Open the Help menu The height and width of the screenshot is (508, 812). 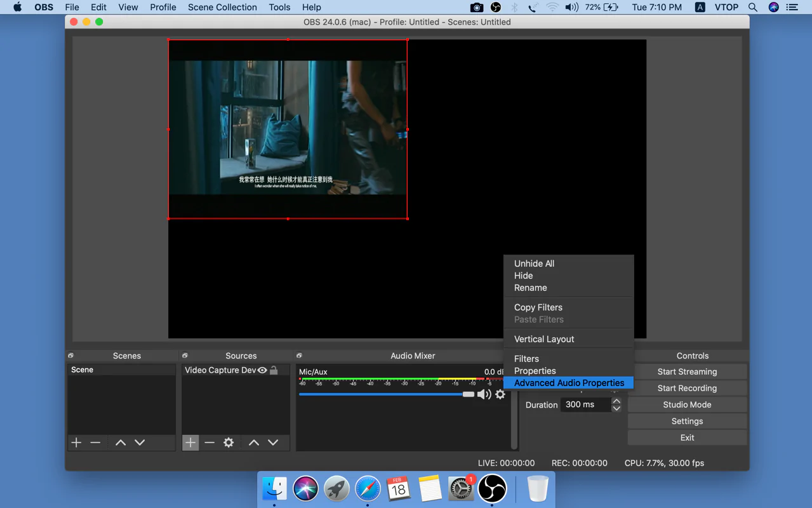pyautogui.click(x=311, y=7)
